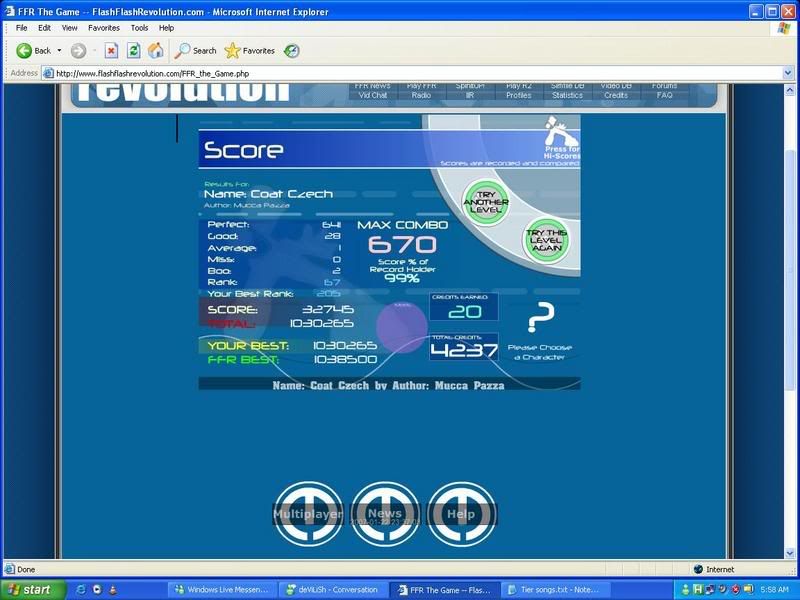
Task: Open the View menu
Action: coord(69,28)
